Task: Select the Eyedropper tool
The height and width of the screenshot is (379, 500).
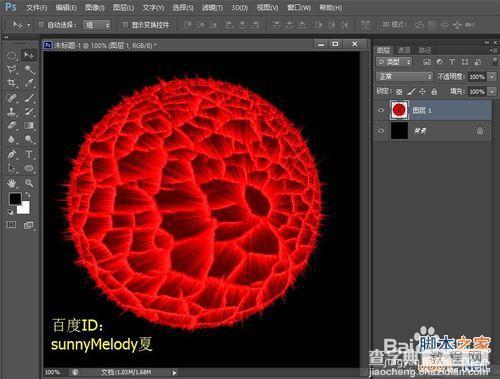Action: pyautogui.click(x=29, y=83)
